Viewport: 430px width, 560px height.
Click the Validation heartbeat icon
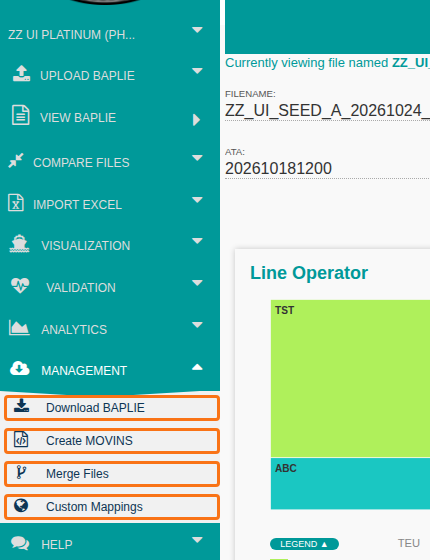20,285
